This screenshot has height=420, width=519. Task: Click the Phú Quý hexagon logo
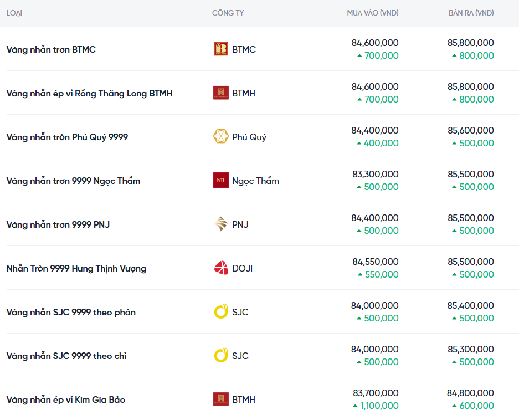pos(220,137)
